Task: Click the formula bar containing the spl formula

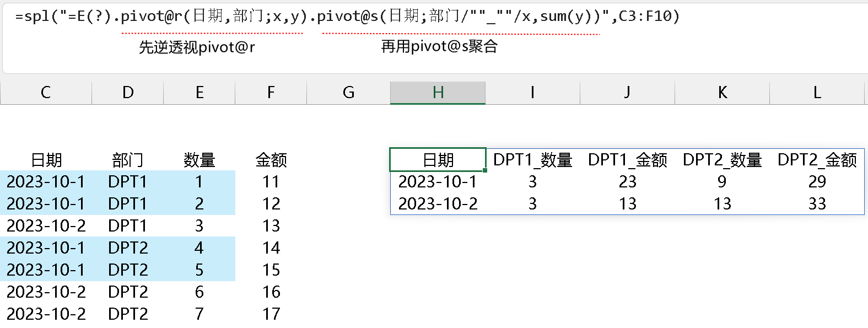Action: pyautogui.click(x=347, y=17)
